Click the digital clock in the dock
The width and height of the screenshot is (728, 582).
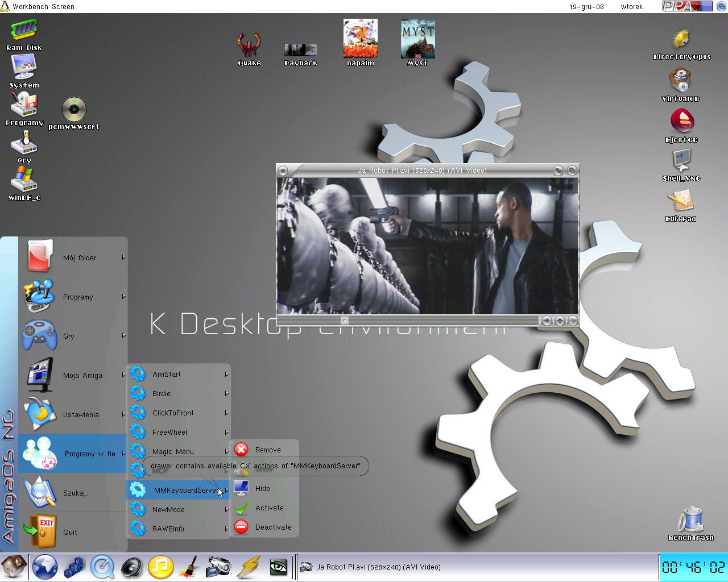(x=693, y=567)
